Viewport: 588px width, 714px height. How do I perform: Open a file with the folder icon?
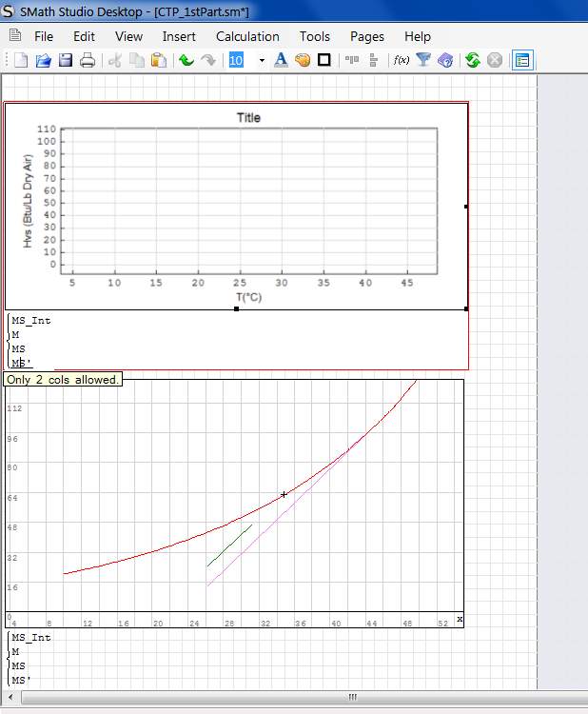[43, 60]
